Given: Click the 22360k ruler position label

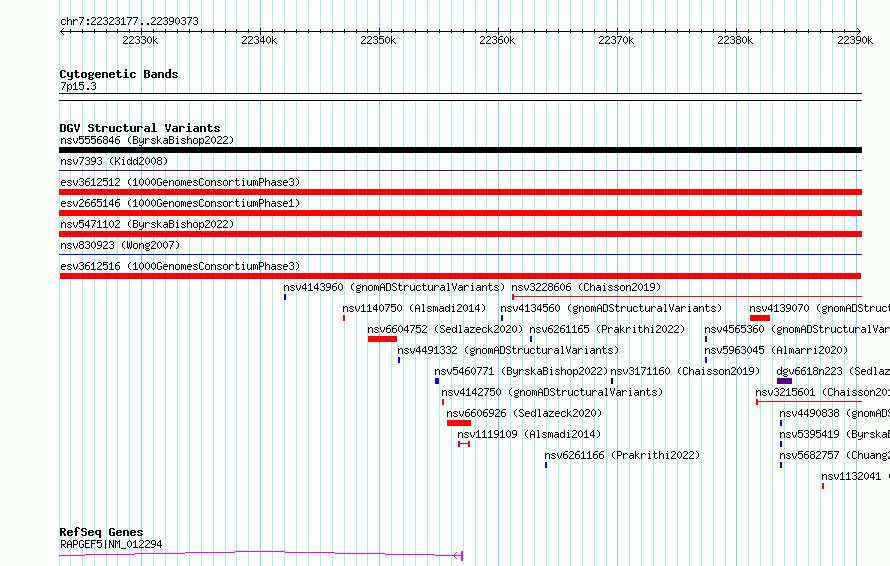Looking at the screenshot, I should (x=497, y=40).
